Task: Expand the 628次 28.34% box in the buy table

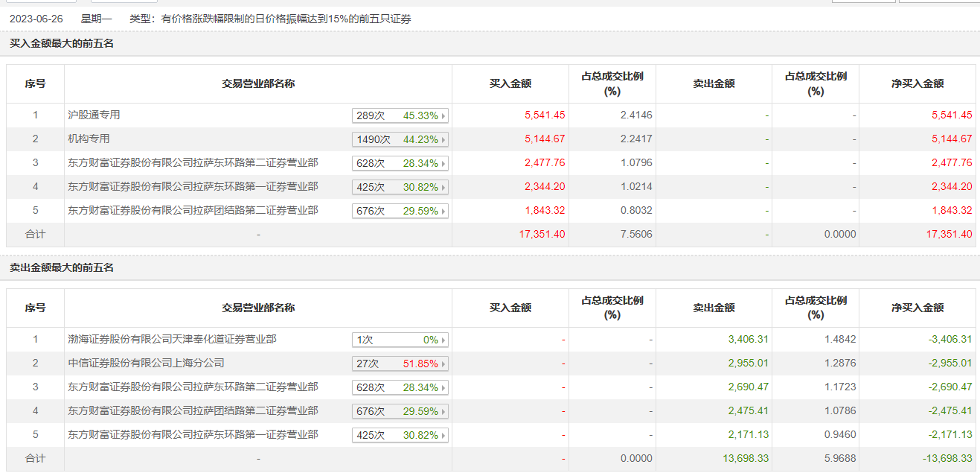Action: point(400,163)
